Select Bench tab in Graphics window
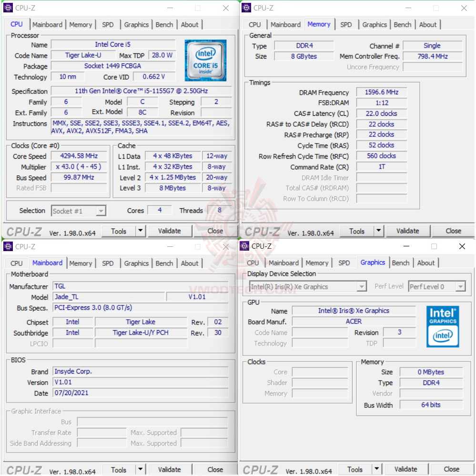Screen dimensions: 476x476 400,263
